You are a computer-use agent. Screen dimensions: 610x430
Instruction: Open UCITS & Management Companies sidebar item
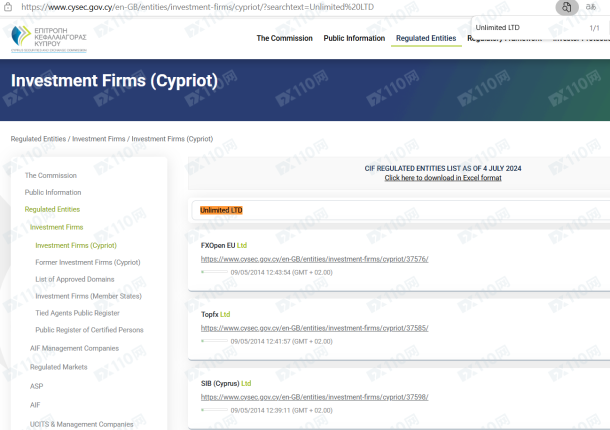click(x=81, y=424)
